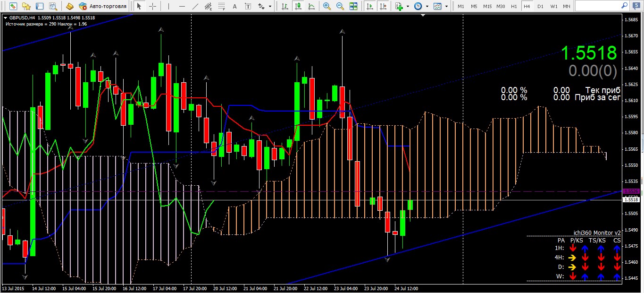644x293 pixels.
Task: Switch to W1 timeframe
Action: coord(553,6)
